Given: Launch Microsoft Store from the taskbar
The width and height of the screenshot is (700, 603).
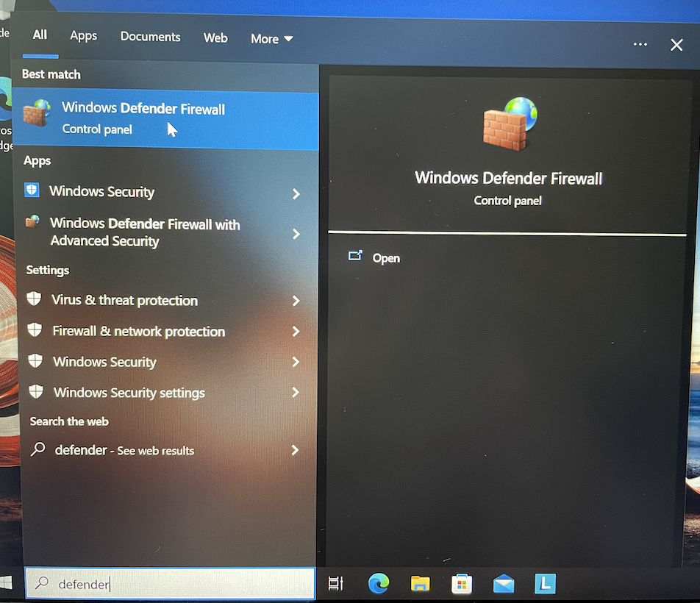Looking at the screenshot, I should (x=462, y=584).
